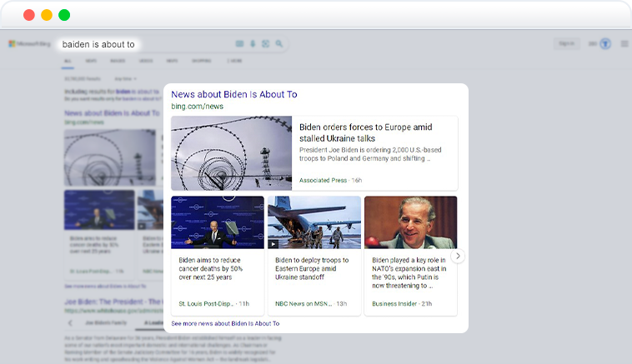Open the 'Joe Biden: The President' search result
The width and height of the screenshot is (632, 364).
pyautogui.click(x=113, y=302)
